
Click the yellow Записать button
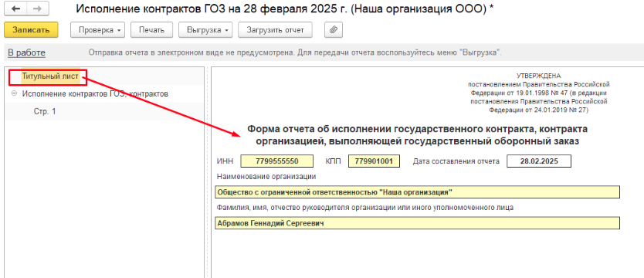click(x=31, y=30)
